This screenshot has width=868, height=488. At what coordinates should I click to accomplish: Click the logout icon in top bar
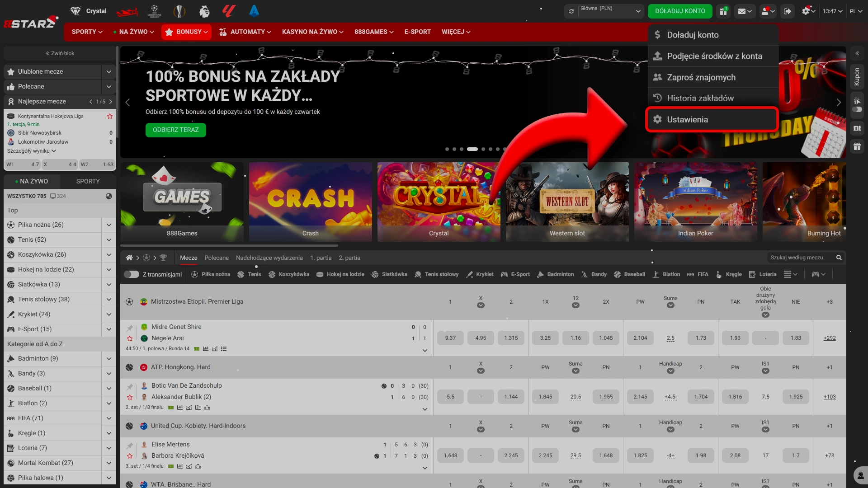pos(788,11)
